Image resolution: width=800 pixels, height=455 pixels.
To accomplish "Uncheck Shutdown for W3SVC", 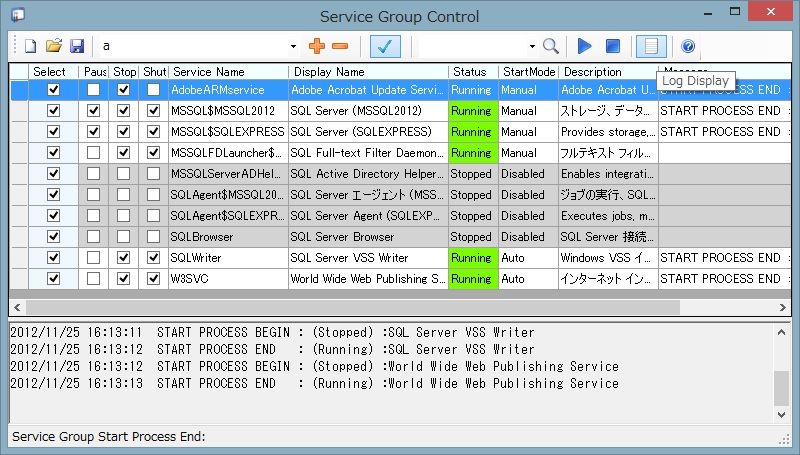I will pyautogui.click(x=154, y=279).
